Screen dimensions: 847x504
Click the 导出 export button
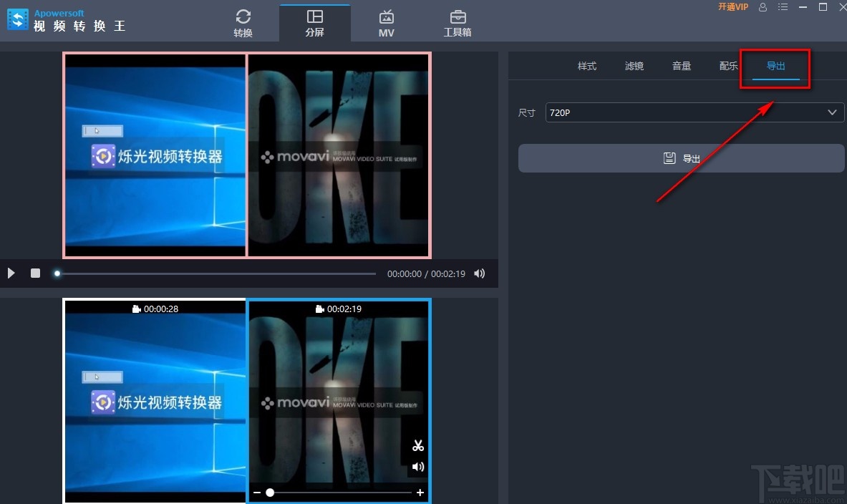(681, 158)
